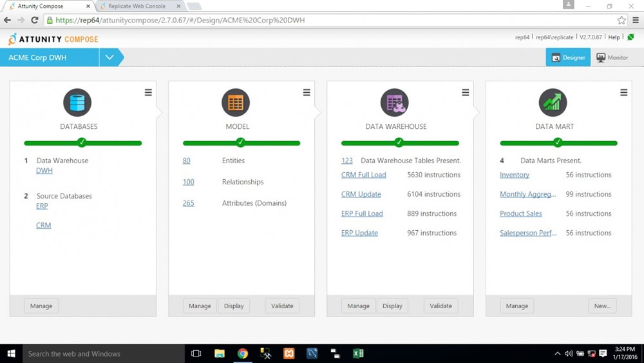Screen dimensions: 644x363
Task: Click the green connection status icon near Help
Action: click(631, 37)
